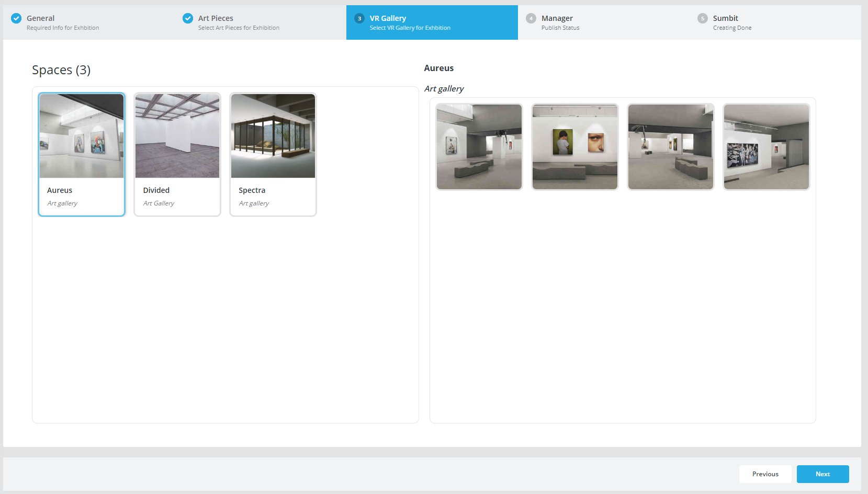This screenshot has width=868, height=494.
Task: Click 'Creating Done' subtitle
Action: [732, 28]
